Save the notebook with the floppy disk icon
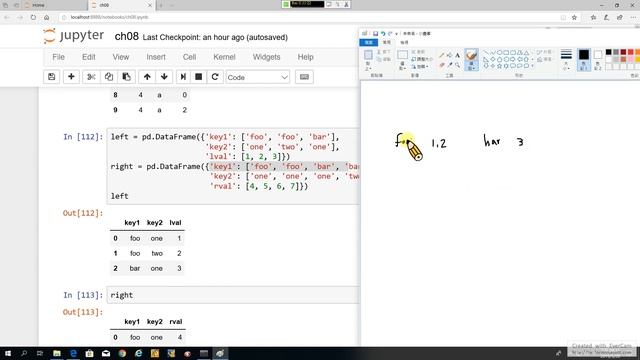Image resolution: width=640 pixels, height=360 pixels. point(51,77)
